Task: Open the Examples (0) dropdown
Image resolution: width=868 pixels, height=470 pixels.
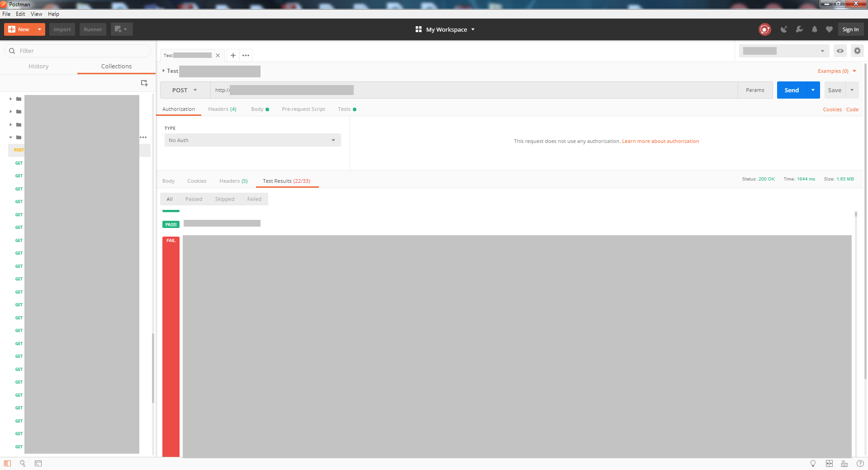Action: tap(837, 71)
